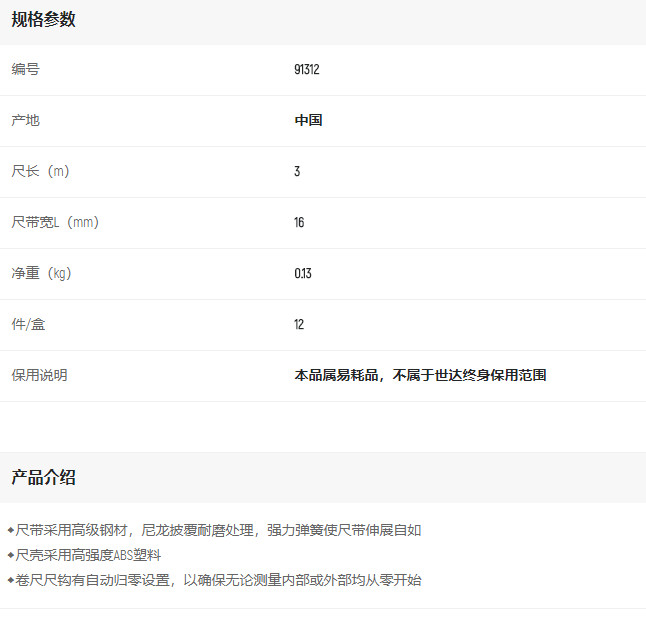
Task: Click the tape width value 16
Action: coord(299,223)
